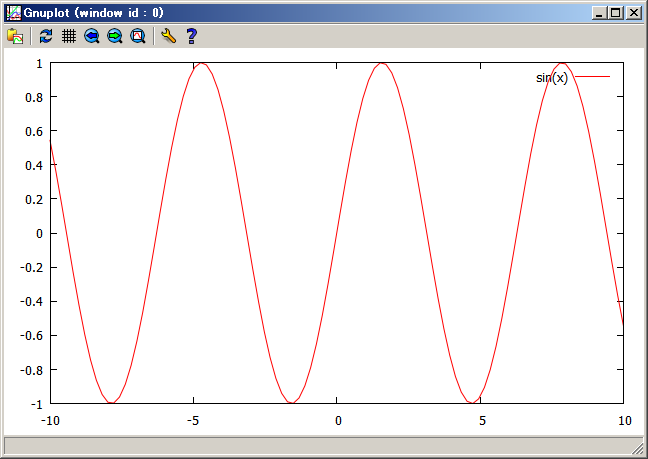The width and height of the screenshot is (648, 459).
Task: Open help with the question mark
Action: (x=191, y=36)
